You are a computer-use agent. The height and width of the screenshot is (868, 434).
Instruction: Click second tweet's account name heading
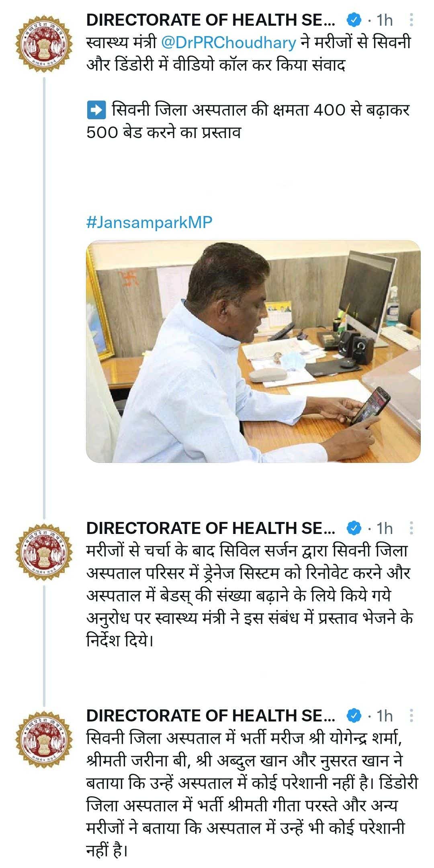pos(211,528)
